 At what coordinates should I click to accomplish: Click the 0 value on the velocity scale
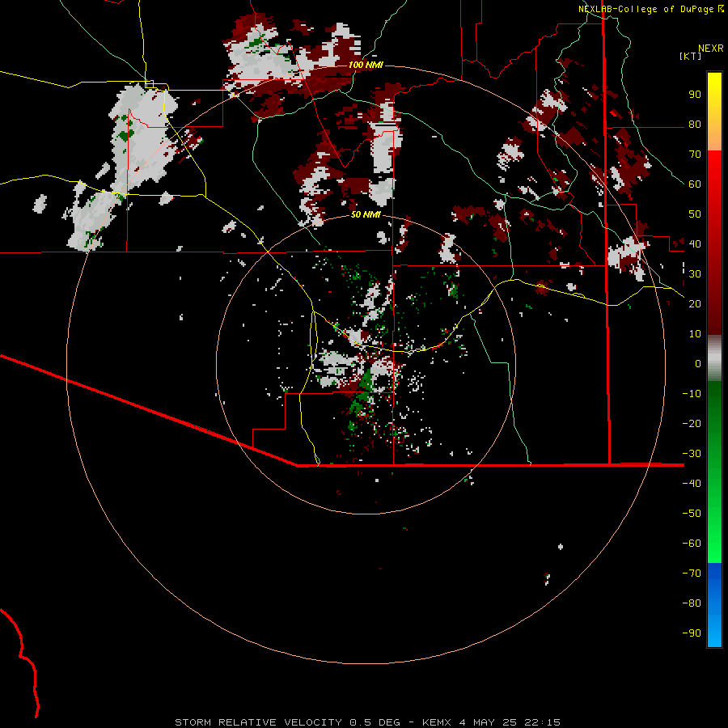click(698, 363)
